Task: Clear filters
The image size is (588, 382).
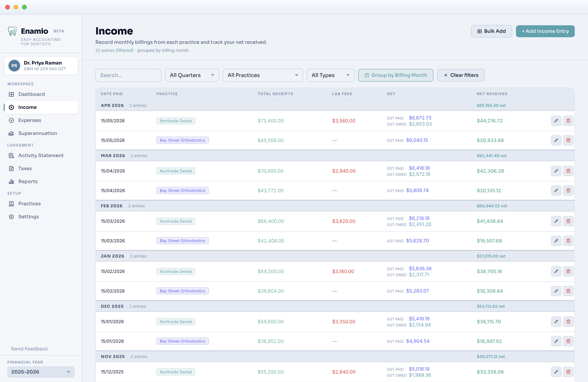Action: tap(461, 75)
